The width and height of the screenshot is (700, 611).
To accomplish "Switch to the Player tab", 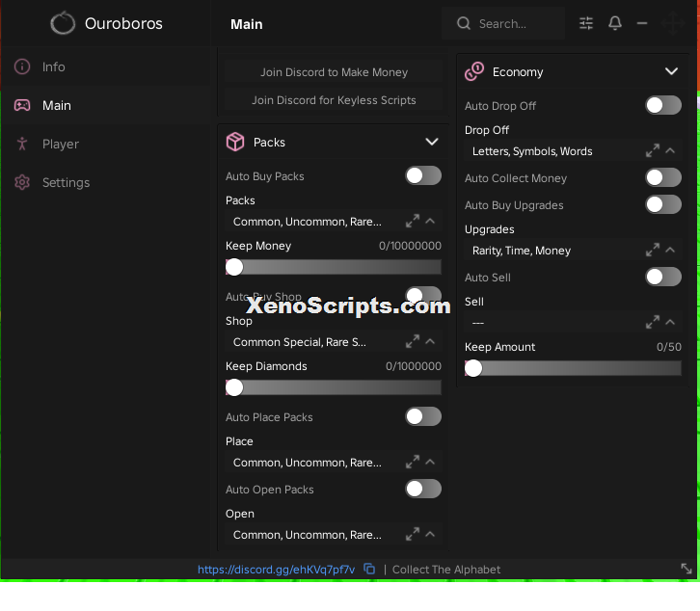I will pyautogui.click(x=105, y=144).
